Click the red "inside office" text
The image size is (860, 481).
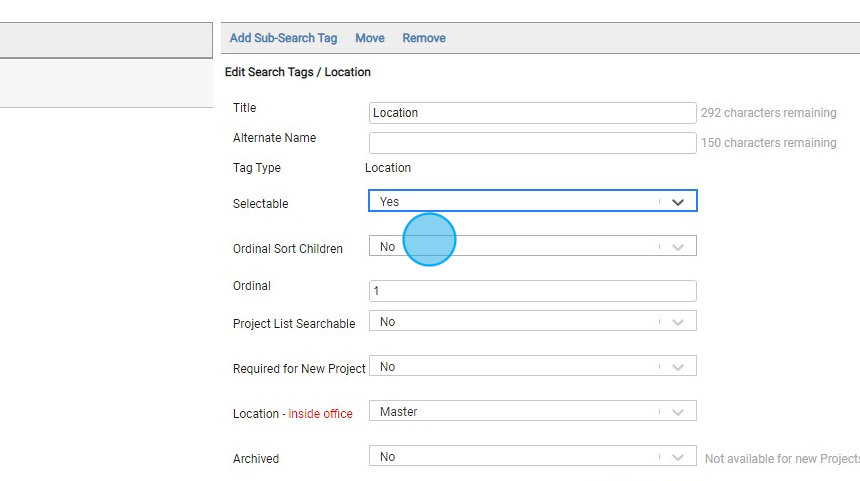(320, 414)
